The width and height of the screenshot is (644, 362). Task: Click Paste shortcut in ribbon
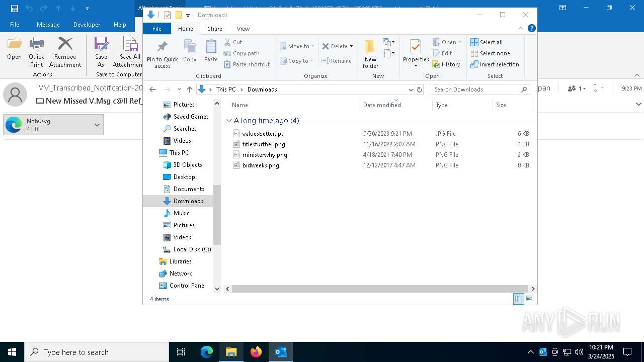click(x=247, y=64)
